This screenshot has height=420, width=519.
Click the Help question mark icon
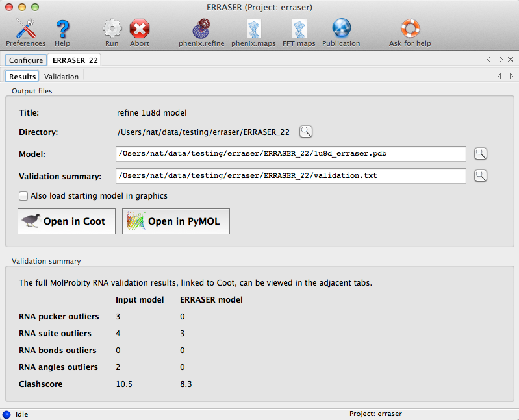(62, 30)
